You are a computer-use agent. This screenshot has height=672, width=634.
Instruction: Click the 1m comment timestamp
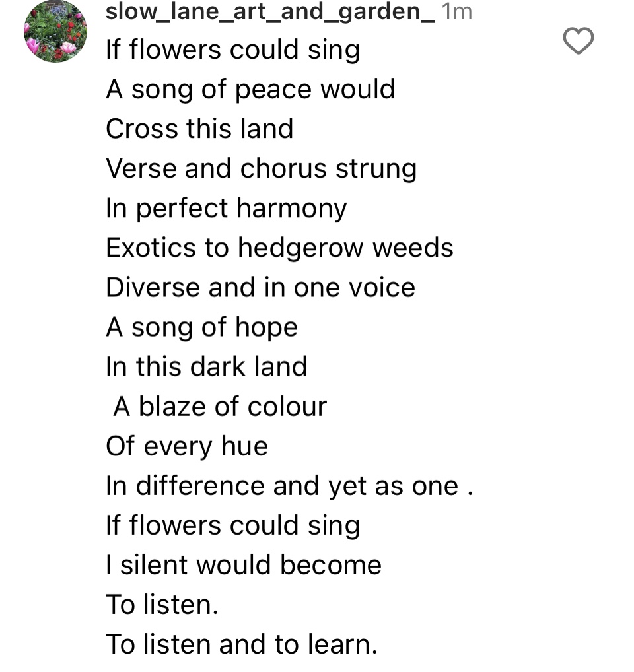tap(456, 11)
